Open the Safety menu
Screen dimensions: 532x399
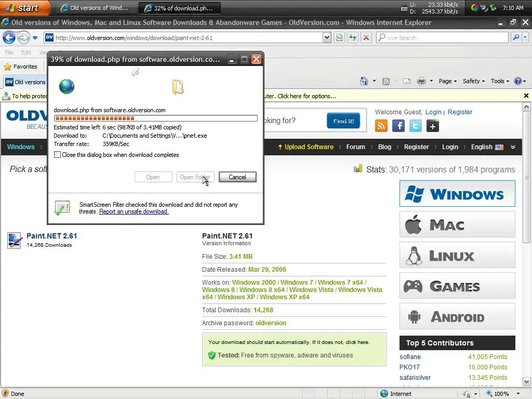(x=474, y=81)
